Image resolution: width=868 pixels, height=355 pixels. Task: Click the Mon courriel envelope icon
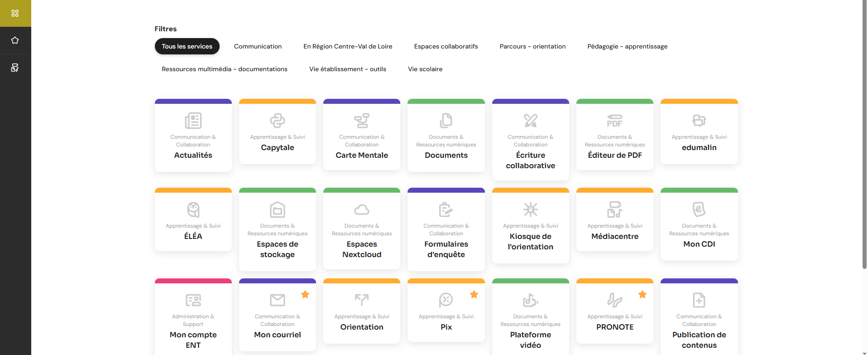tap(278, 300)
